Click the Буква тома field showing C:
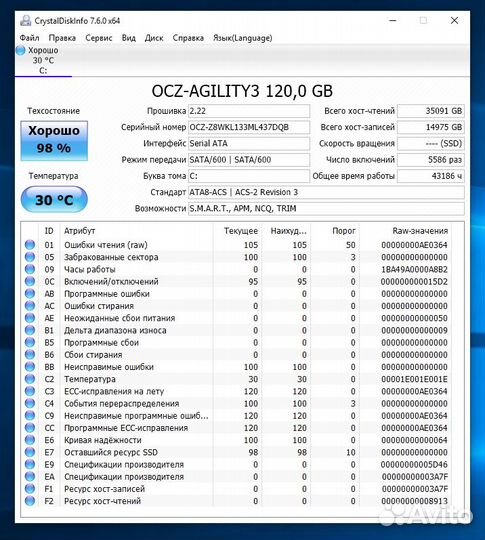This screenshot has width=485, height=540. point(249,176)
